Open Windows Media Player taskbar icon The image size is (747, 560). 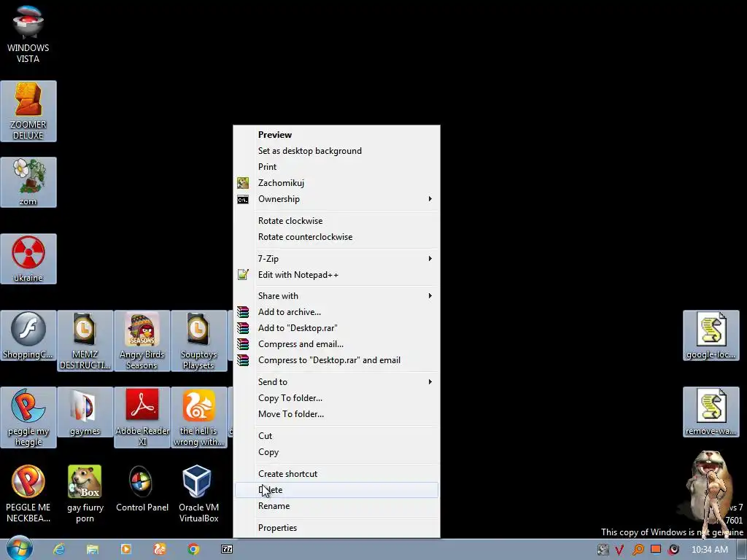pyautogui.click(x=126, y=549)
